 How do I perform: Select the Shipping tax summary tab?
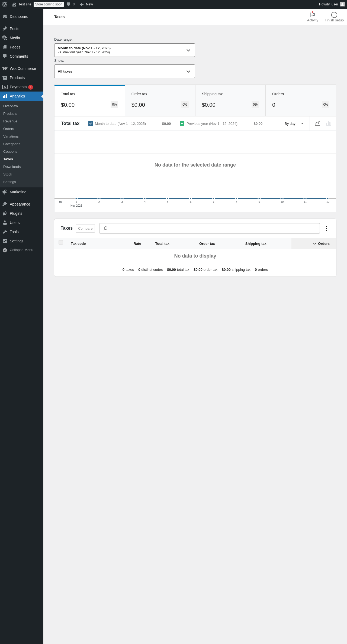coord(230,101)
